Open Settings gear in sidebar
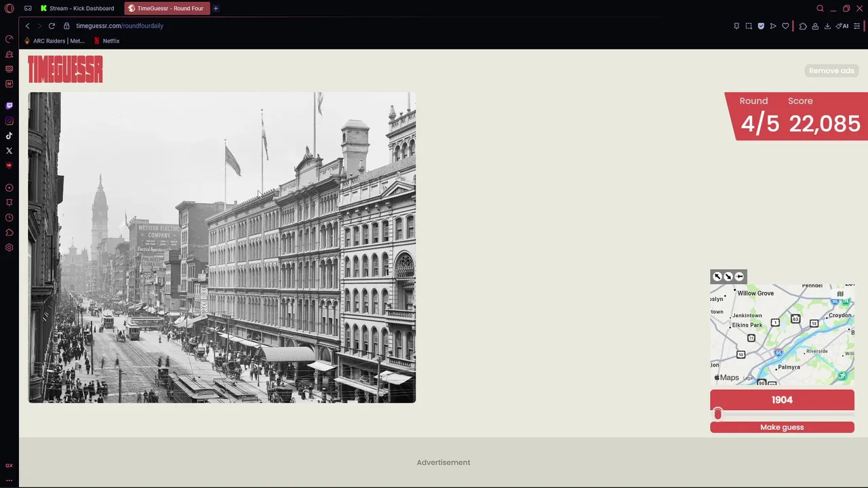The image size is (868, 488). click(x=9, y=247)
